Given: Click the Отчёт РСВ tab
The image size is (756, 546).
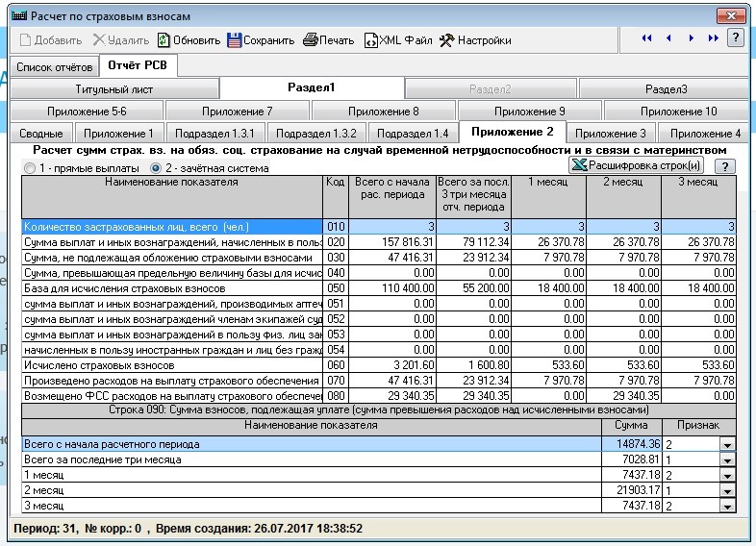Looking at the screenshot, I should coord(138,65).
